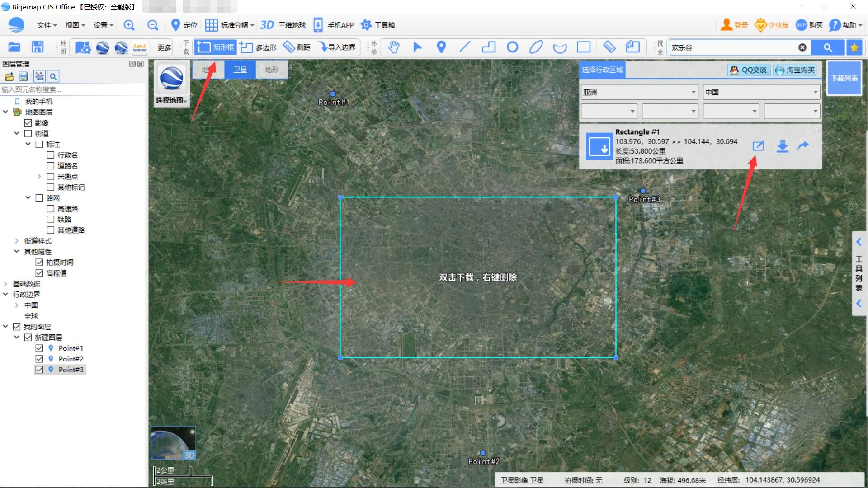The height and width of the screenshot is (488, 868).
Task: Click the circle drawing tool
Action: pyautogui.click(x=512, y=47)
